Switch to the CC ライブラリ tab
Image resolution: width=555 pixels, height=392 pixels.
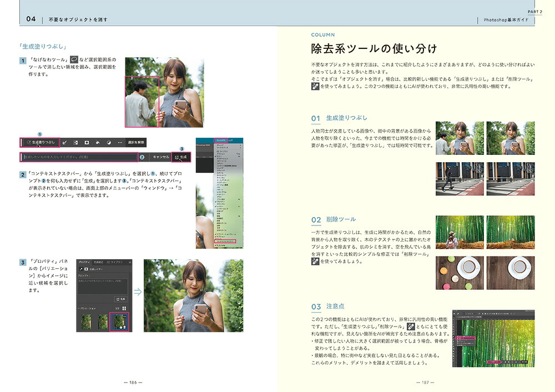114,262
